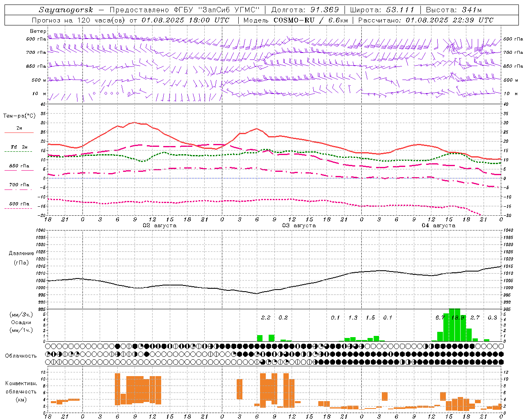Click solid red line sample under '2м' legend

pos(19,132)
